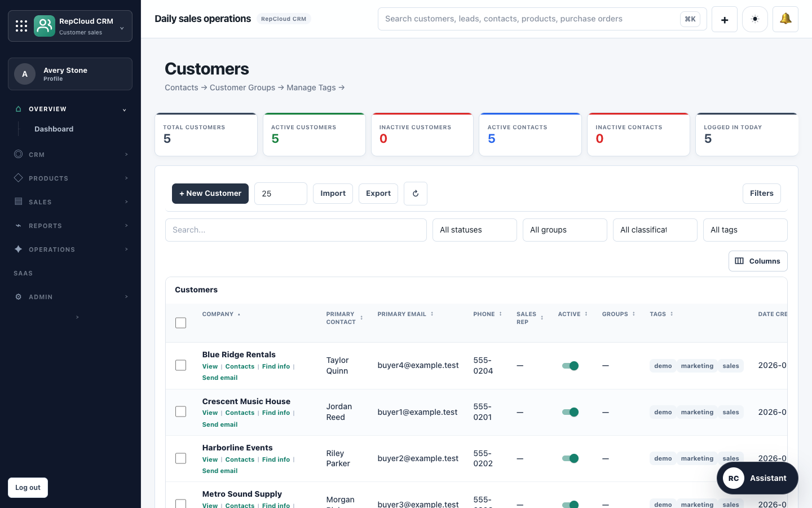The height and width of the screenshot is (508, 812).
Task: Click Send email for Harborline Events
Action: 220,471
